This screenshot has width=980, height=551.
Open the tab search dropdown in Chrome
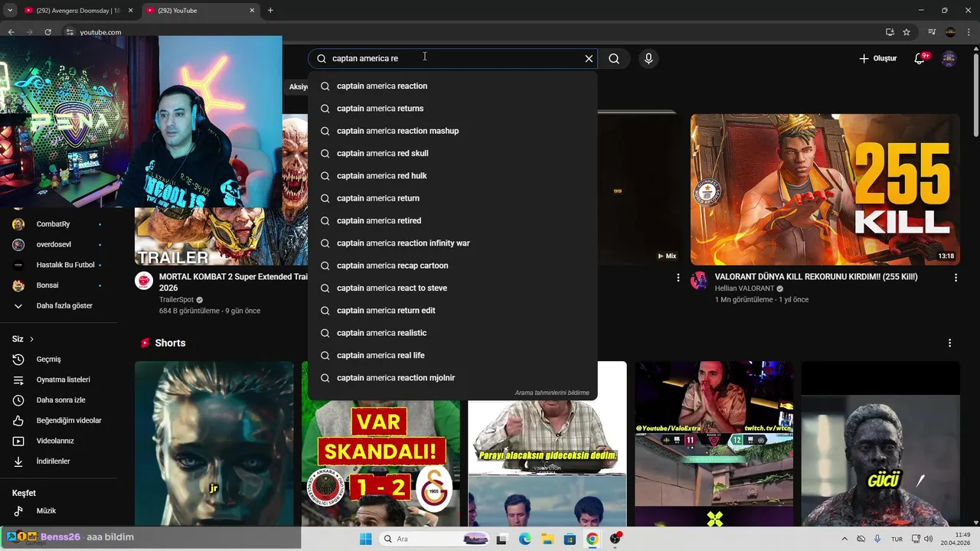click(x=10, y=11)
